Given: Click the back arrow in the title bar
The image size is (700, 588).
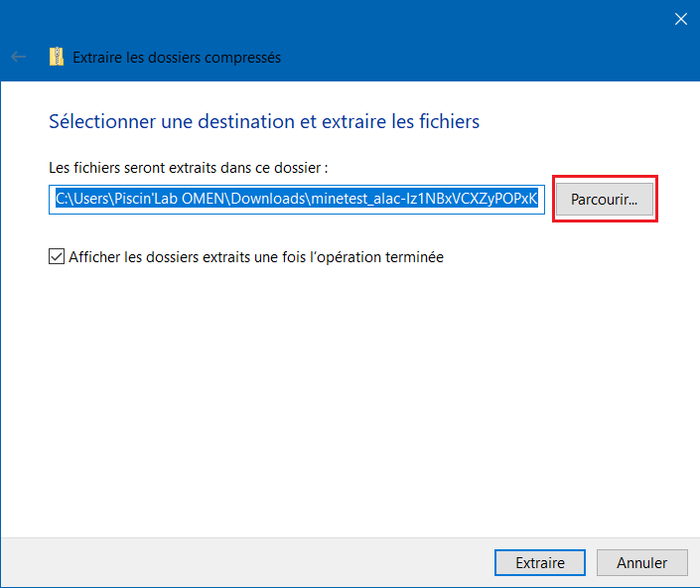Looking at the screenshot, I should (18, 58).
